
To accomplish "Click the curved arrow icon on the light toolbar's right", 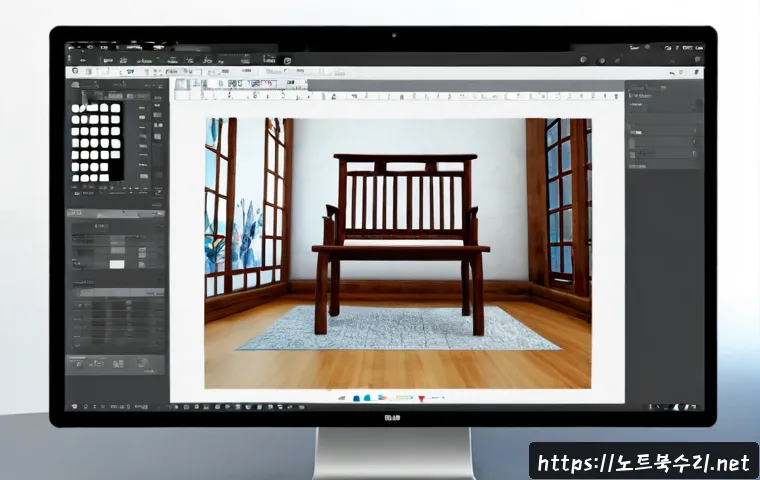I will tap(672, 73).
